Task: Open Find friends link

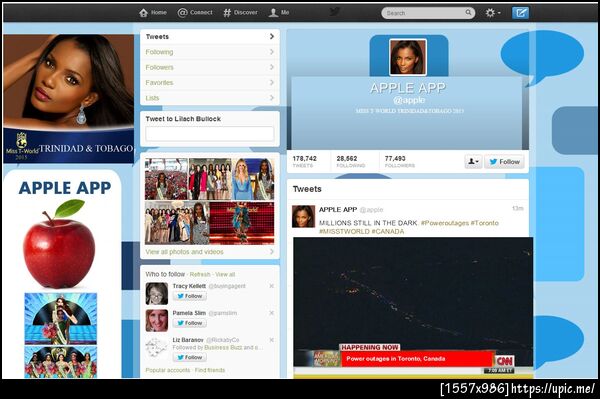Action: (210, 370)
